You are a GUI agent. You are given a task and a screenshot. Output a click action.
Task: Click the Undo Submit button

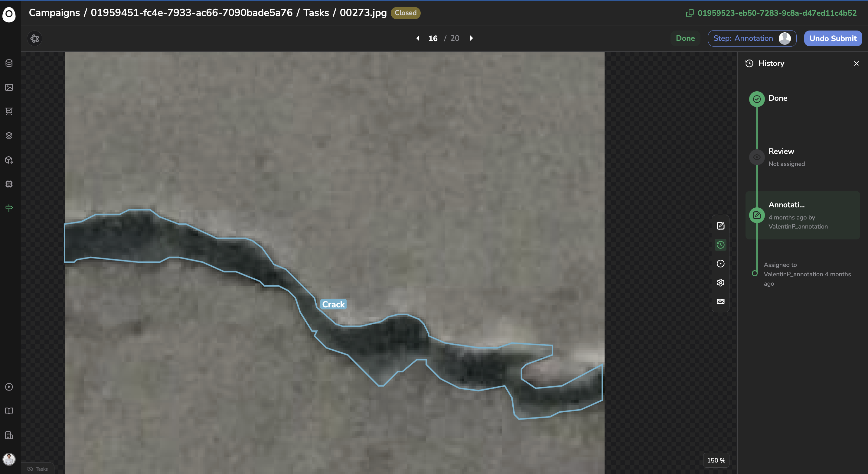coord(833,38)
